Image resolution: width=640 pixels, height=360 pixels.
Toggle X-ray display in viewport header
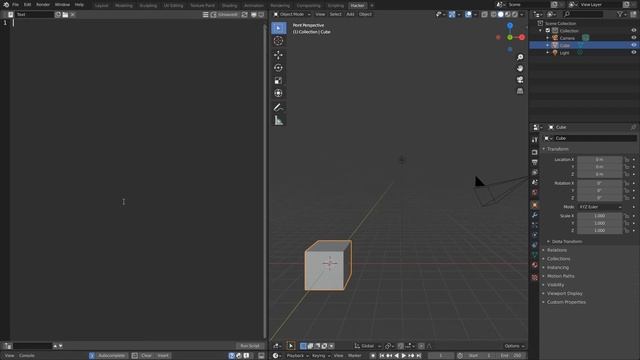[484, 15]
